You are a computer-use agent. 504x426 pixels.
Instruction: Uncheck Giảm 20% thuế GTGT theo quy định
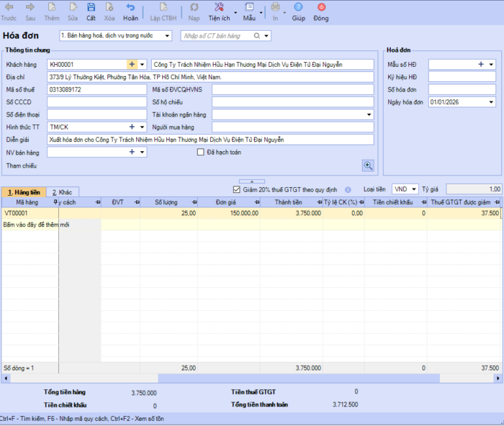(237, 190)
